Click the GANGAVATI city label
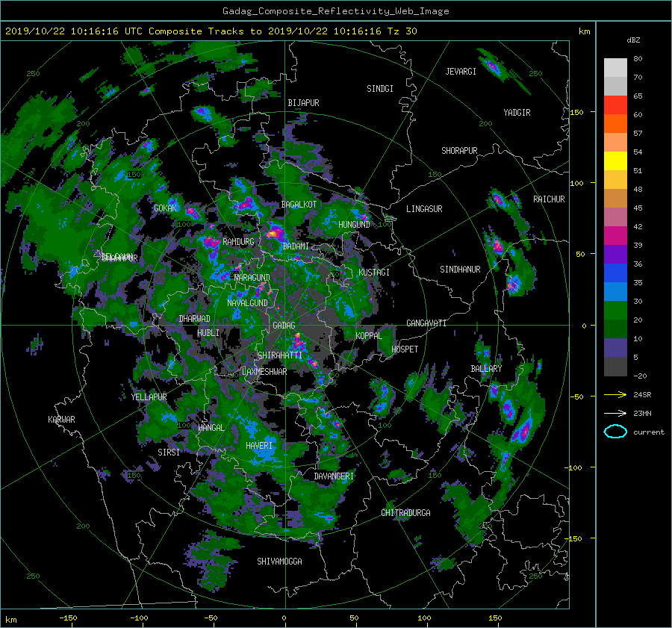This screenshot has width=672, height=628. [x=426, y=323]
